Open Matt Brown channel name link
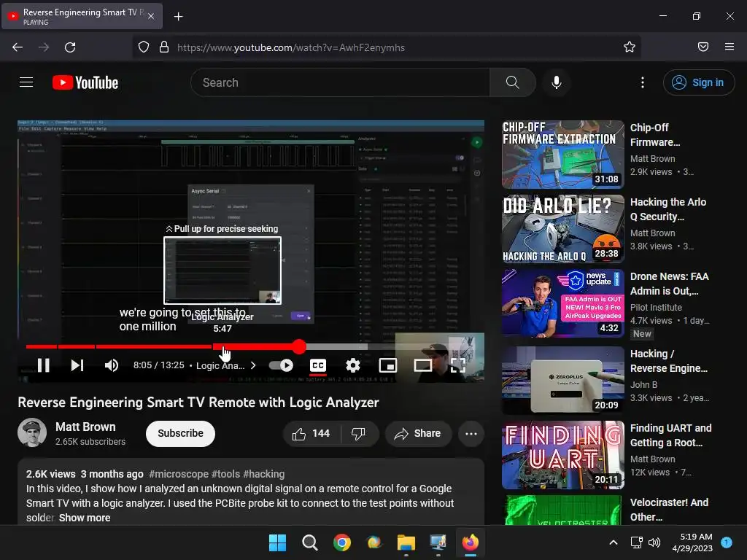Viewport: 747px width, 560px height. point(85,427)
